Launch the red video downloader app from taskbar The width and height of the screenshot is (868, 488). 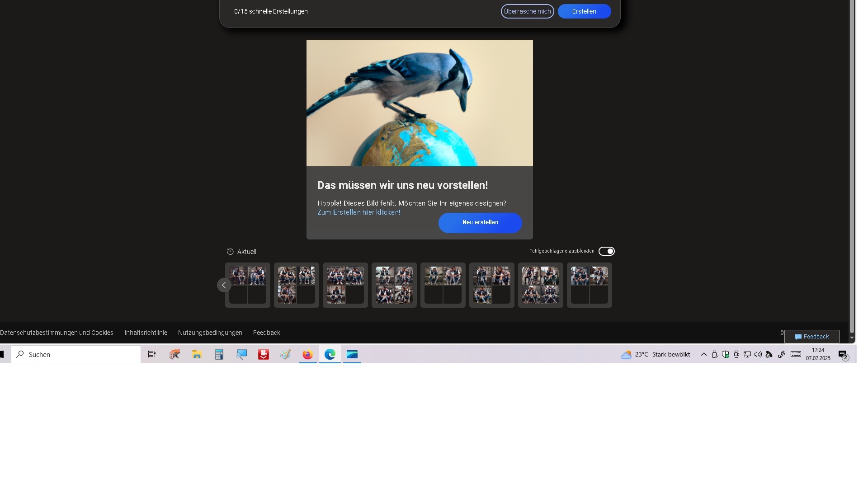tap(264, 354)
